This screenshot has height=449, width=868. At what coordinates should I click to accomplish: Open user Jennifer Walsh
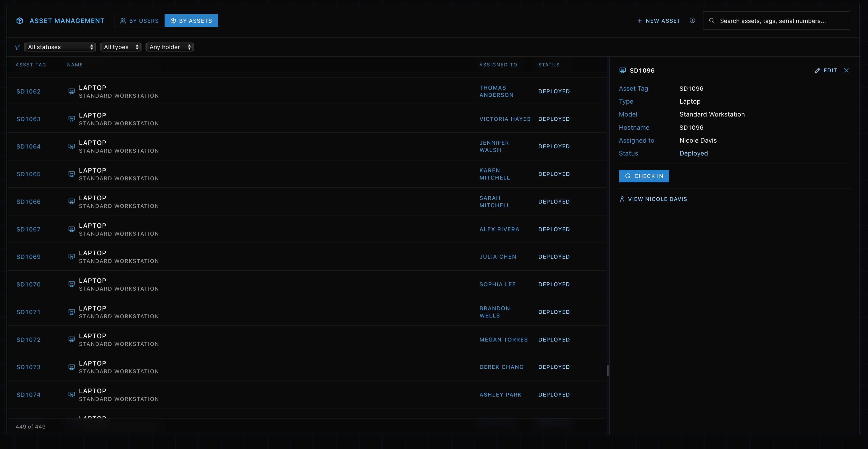click(494, 147)
